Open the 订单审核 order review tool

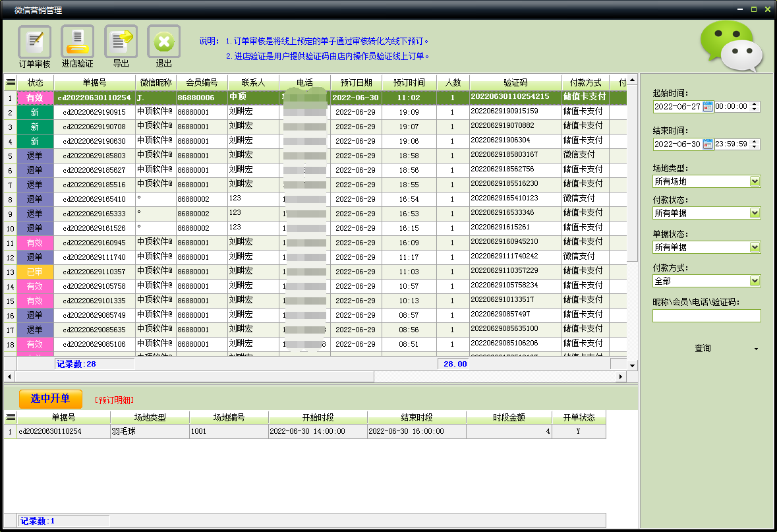35,47
